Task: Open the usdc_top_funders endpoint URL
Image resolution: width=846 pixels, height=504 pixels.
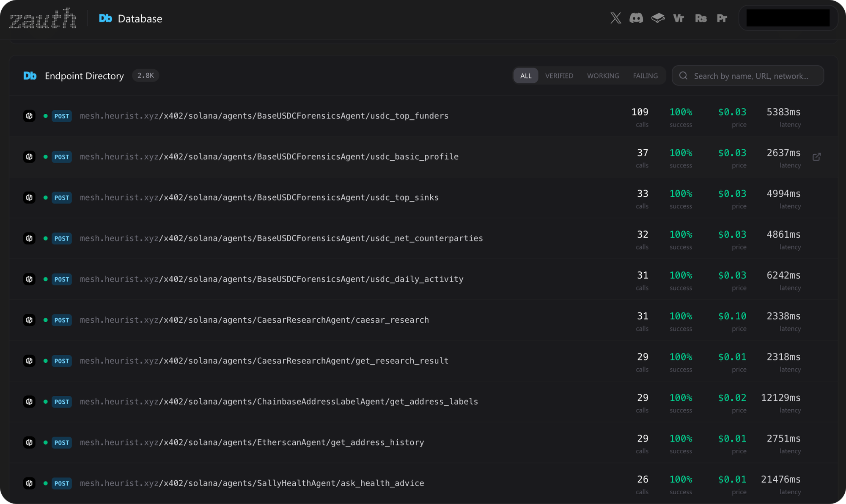Action: [264, 116]
